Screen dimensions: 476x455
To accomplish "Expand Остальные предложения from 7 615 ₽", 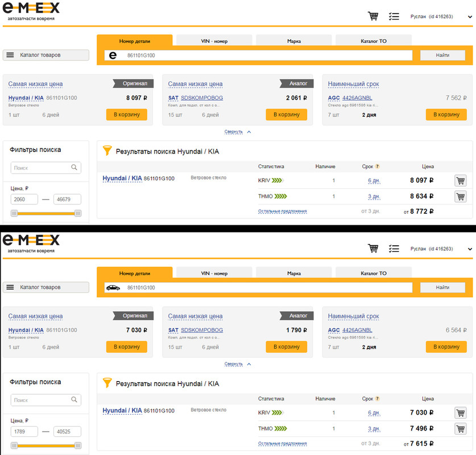I will coord(282,444).
